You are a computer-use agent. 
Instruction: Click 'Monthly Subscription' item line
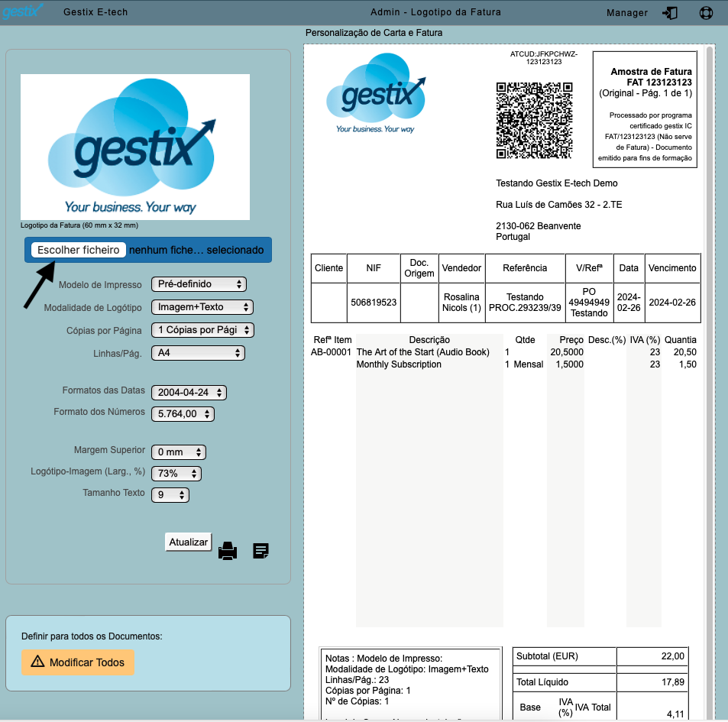[x=399, y=364]
